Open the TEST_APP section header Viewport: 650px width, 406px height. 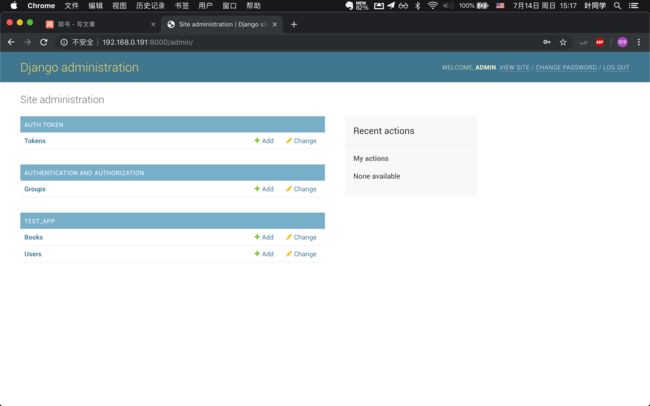coord(39,221)
